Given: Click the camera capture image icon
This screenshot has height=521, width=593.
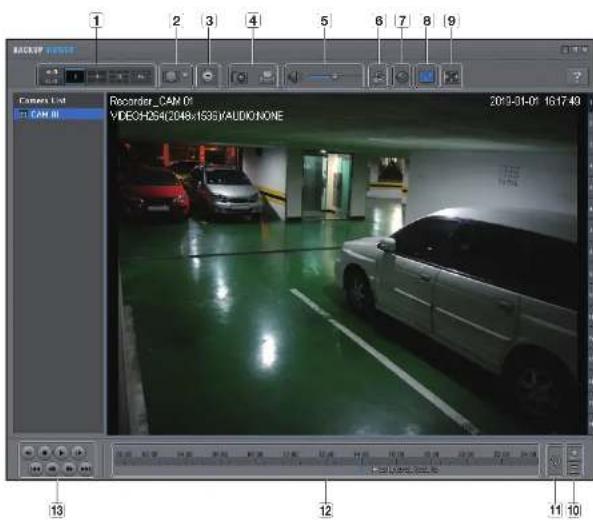Looking at the screenshot, I should pos(239,77).
